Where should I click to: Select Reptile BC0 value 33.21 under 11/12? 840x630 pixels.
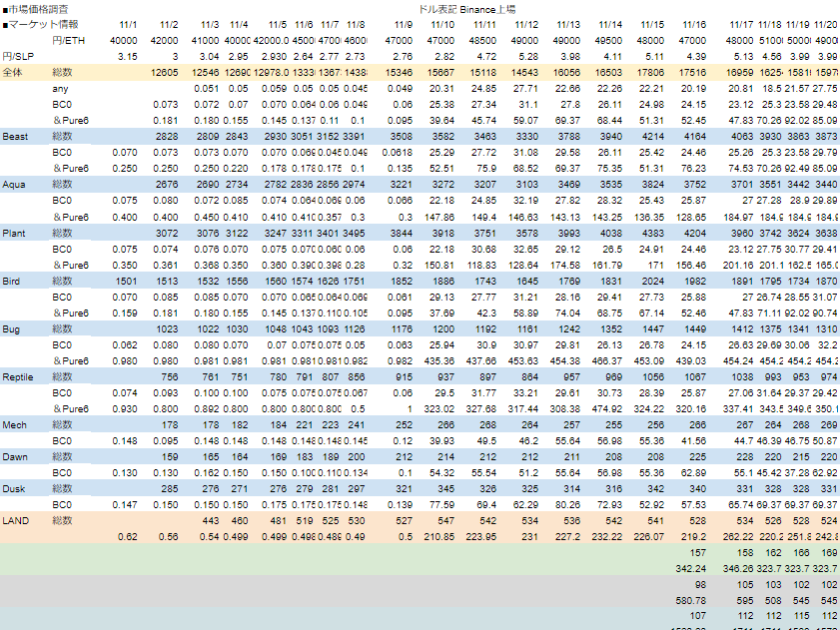click(x=525, y=393)
